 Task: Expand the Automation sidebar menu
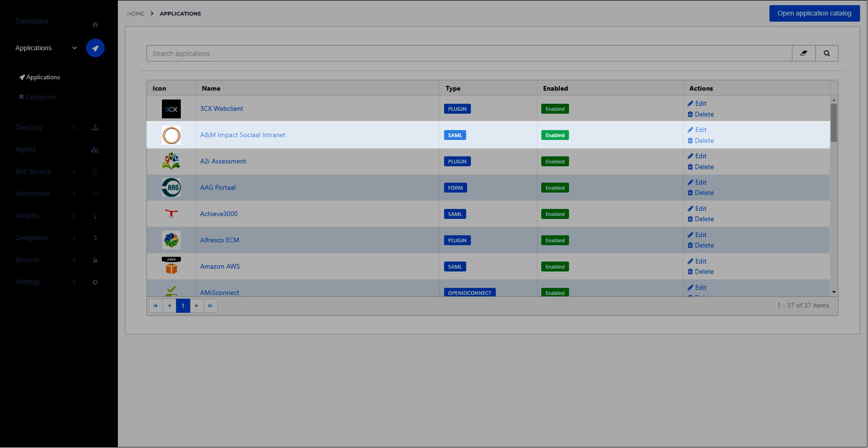[74, 194]
